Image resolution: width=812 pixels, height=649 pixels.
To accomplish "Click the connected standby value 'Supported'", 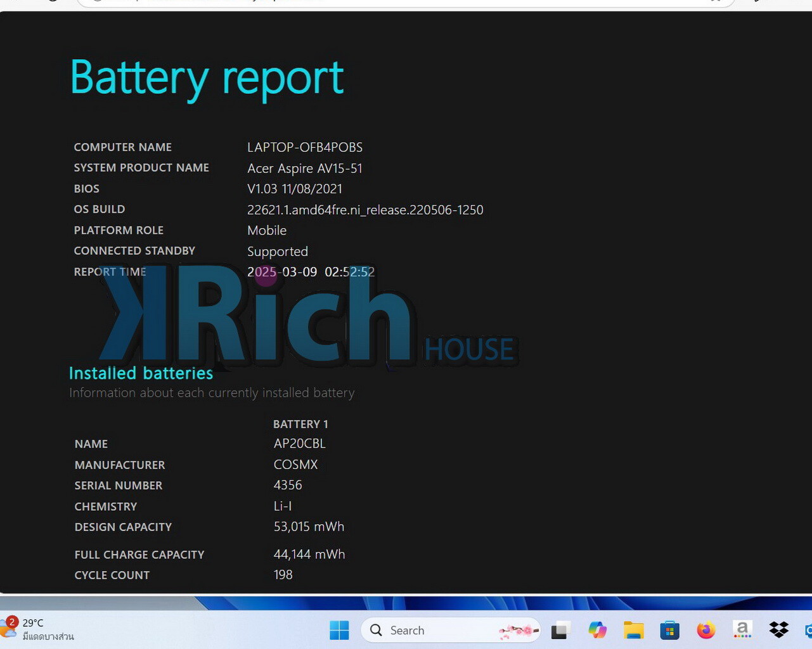I will click(x=278, y=252).
